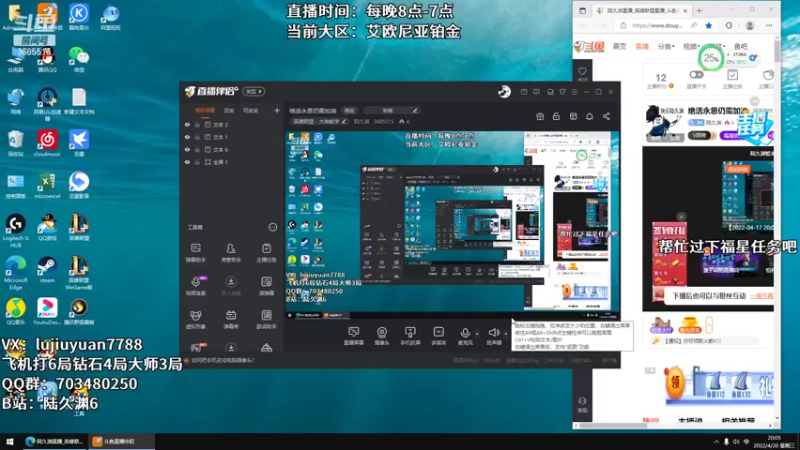
Task: Open the 弹幕秀 tool icon
Action: (x=231, y=319)
